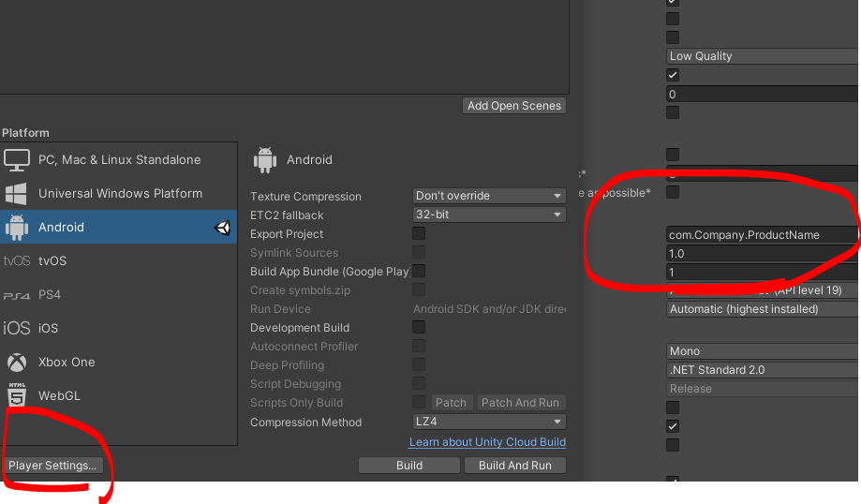Open the Texture Compression dropdown
This screenshot has width=861, height=504.
[489, 196]
